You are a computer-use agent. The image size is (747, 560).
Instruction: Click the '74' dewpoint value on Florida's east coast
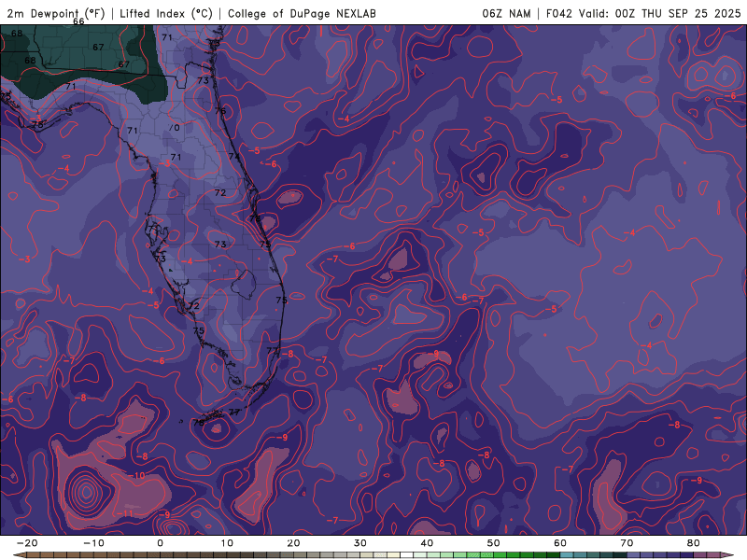(233, 156)
